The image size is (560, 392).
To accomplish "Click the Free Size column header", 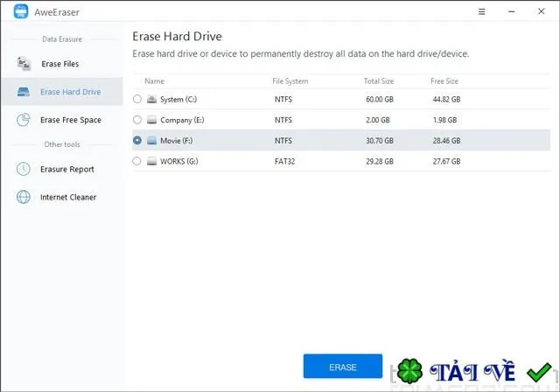I will click(444, 81).
